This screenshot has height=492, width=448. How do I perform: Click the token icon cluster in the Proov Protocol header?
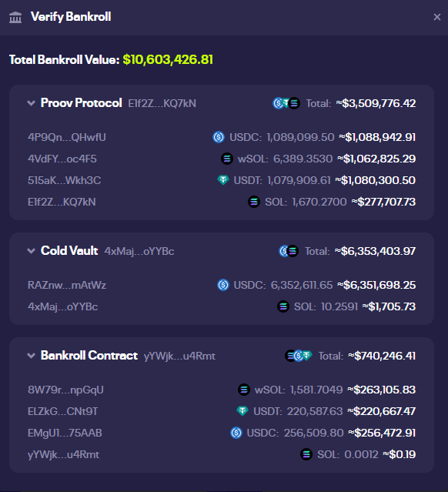tap(286, 103)
